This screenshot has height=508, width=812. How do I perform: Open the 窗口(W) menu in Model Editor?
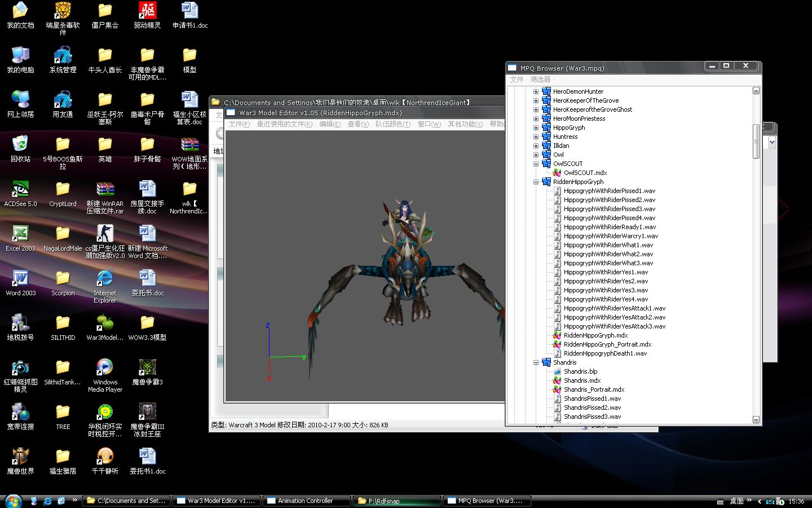point(429,124)
